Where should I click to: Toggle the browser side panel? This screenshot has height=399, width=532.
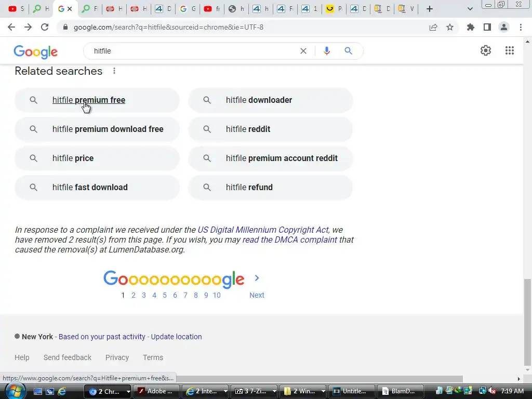tap(487, 27)
